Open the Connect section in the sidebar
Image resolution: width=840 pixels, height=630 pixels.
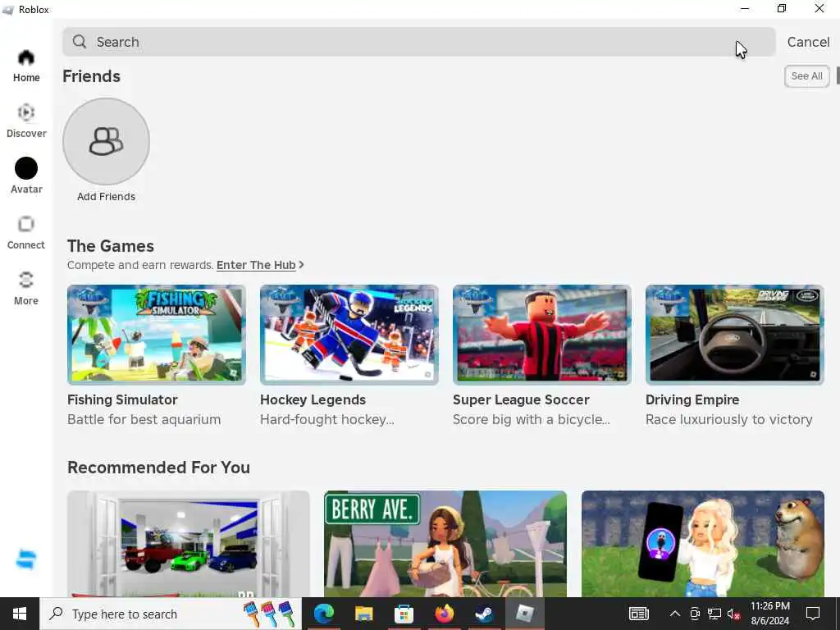point(26,232)
